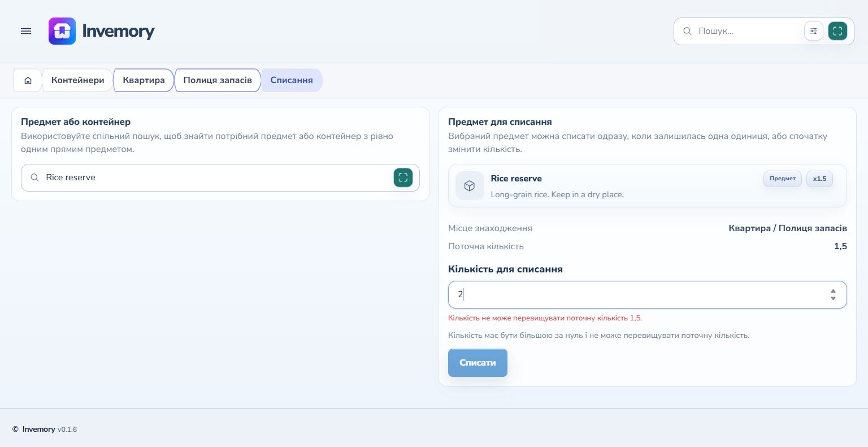Click the Long-grain rice description text
Viewport: 868px width, 447px height.
557,194
